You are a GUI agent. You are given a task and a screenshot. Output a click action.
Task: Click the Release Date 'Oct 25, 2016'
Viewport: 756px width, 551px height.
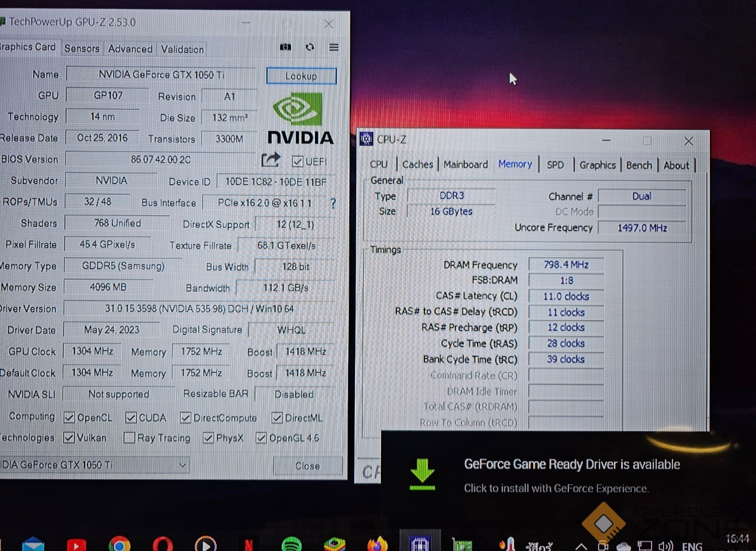[x=102, y=138]
